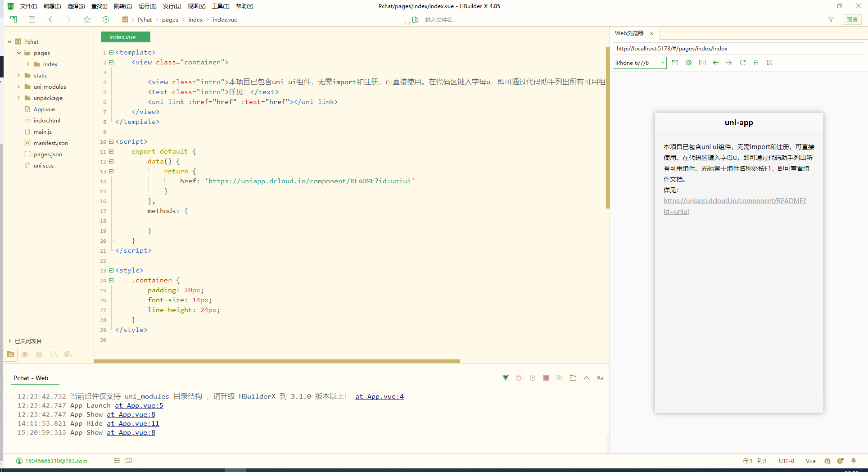Image resolution: width=868 pixels, height=472 pixels.
Task: Open the browser devtools console icon
Action: pos(702,63)
